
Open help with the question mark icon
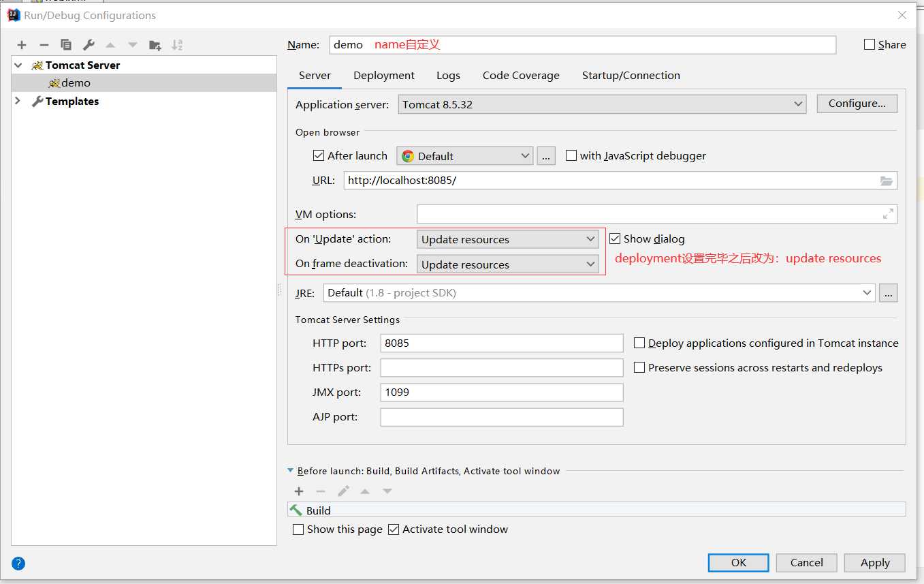(18, 564)
